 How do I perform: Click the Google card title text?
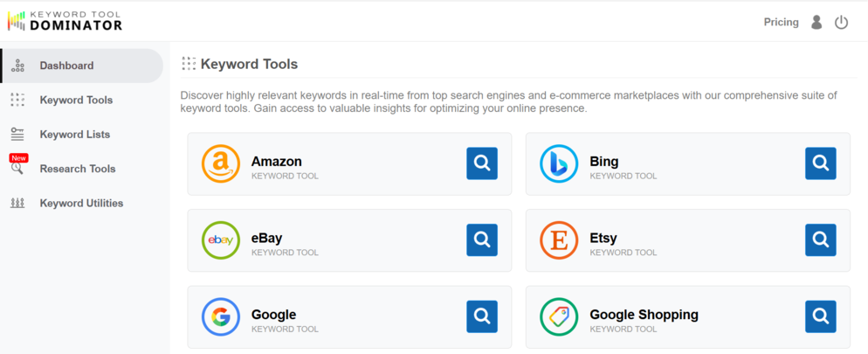coord(273,315)
